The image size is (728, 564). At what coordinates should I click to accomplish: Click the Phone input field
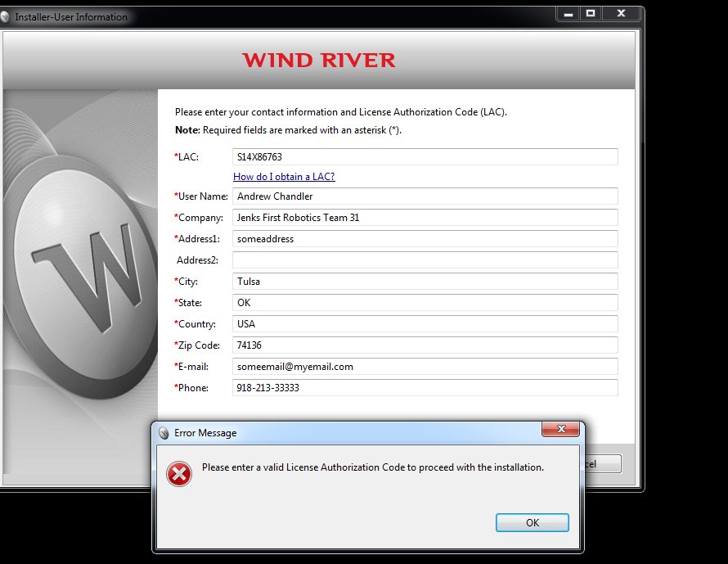point(425,388)
